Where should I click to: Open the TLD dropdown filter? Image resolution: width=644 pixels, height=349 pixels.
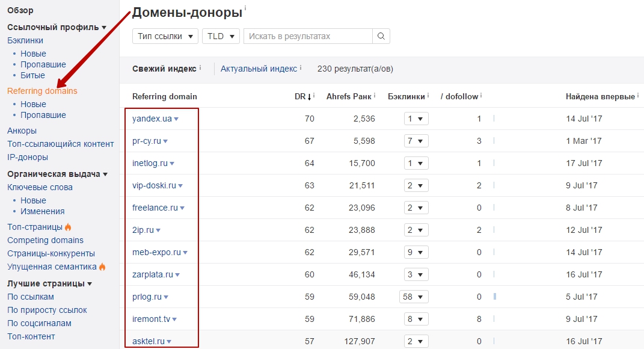click(x=221, y=36)
